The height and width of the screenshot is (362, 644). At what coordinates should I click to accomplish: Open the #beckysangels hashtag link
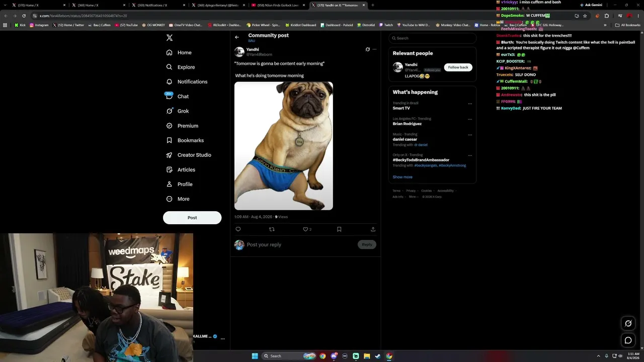(x=426, y=165)
